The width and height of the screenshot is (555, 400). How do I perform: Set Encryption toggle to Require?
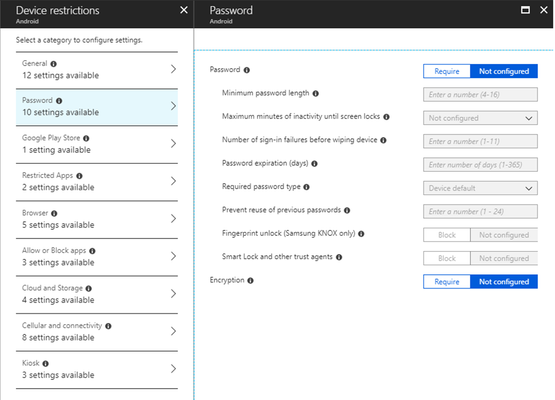[x=447, y=282]
